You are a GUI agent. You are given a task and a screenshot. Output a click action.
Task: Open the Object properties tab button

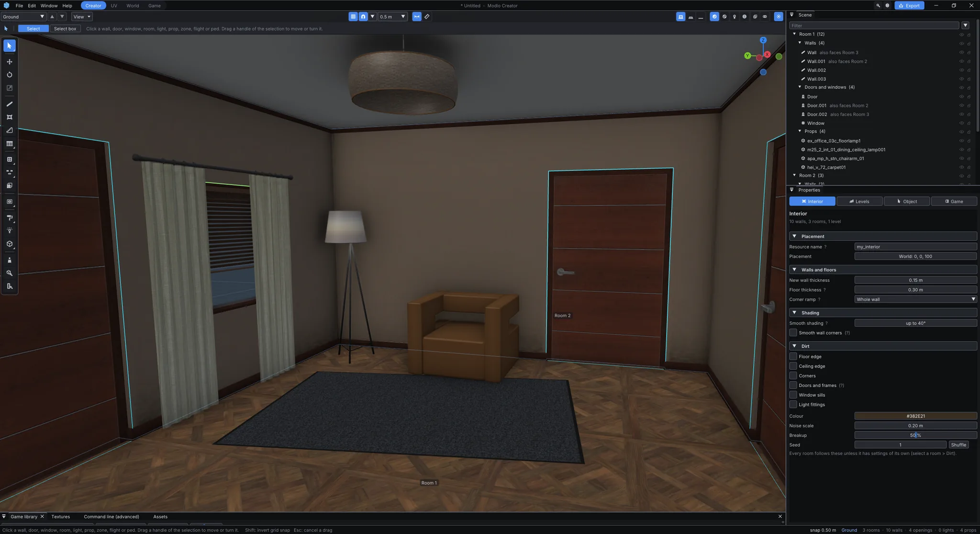click(x=907, y=202)
